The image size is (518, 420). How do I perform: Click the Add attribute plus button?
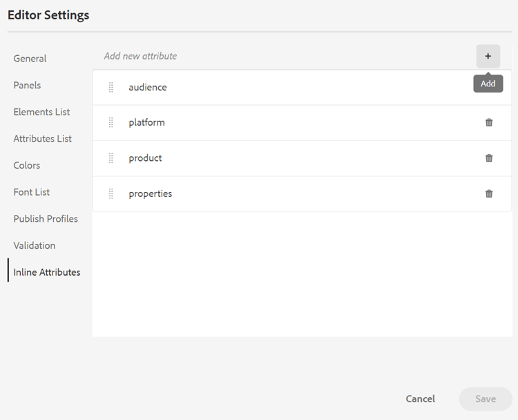pos(488,56)
